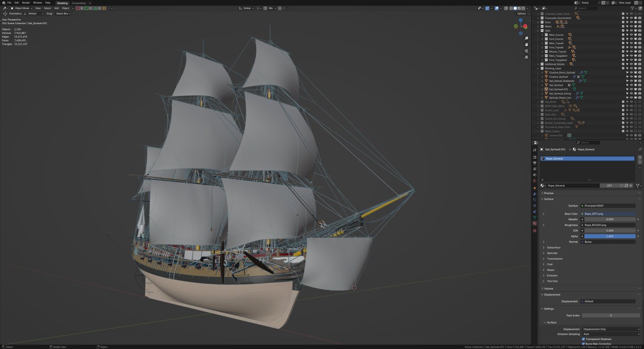Switch to Compositing workspace tab
The height and width of the screenshot is (349, 644).
78,3
